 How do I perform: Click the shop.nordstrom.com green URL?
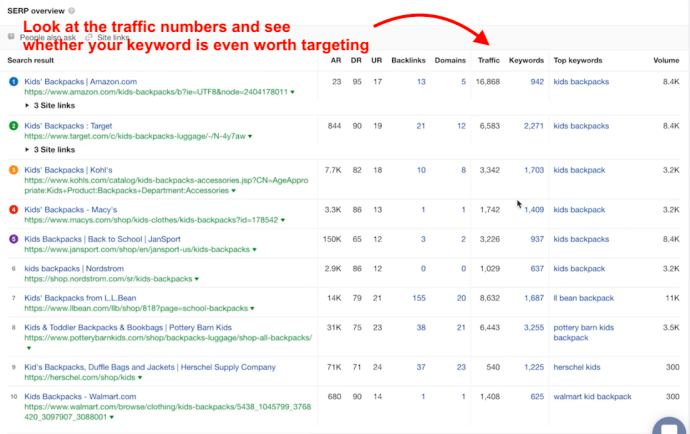coord(108,279)
